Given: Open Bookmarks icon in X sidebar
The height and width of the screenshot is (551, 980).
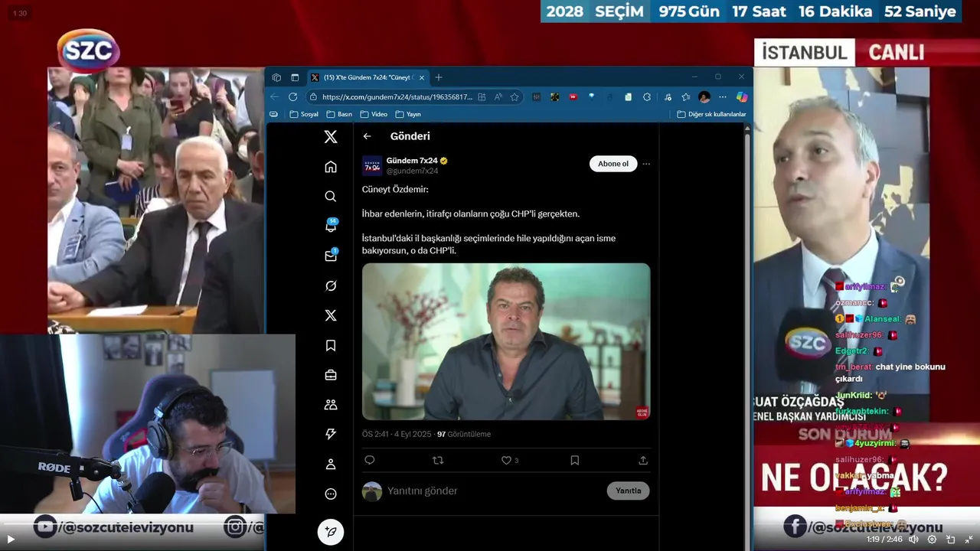Looking at the screenshot, I should click(331, 345).
